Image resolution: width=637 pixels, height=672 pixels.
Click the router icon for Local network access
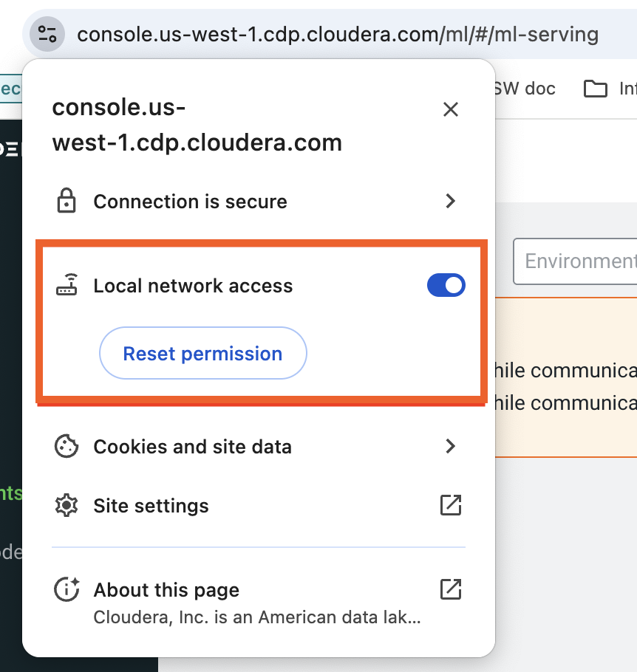(67, 286)
